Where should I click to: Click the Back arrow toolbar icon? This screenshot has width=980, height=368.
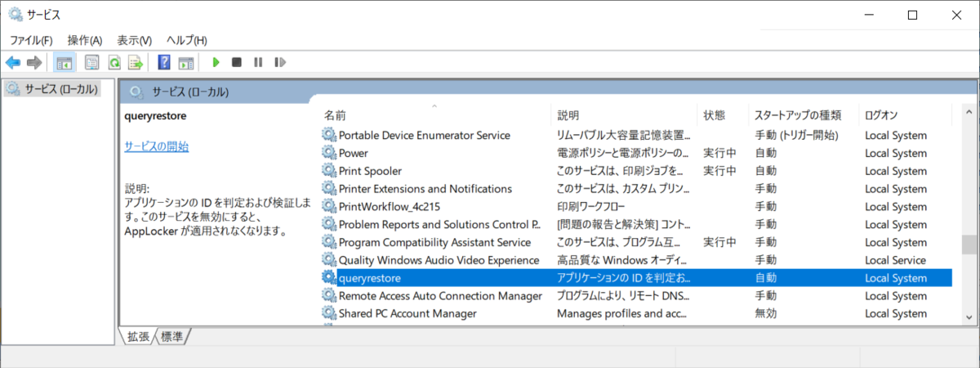[13, 62]
